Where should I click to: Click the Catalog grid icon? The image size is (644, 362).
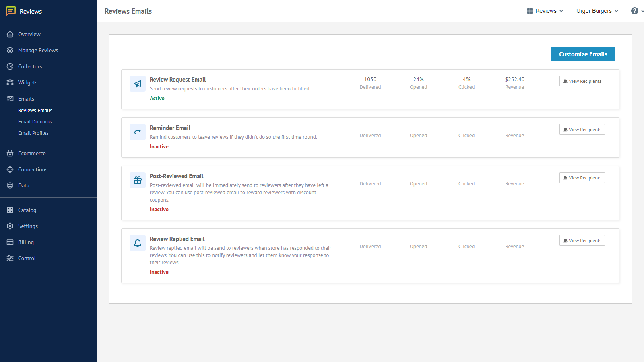pyautogui.click(x=10, y=210)
